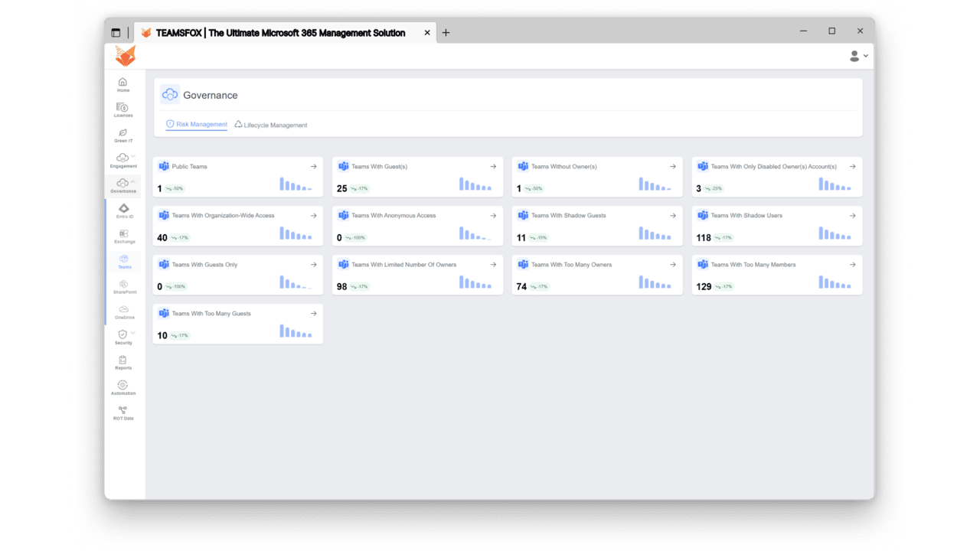Open Teams With Guest(s) arrow

493,166
